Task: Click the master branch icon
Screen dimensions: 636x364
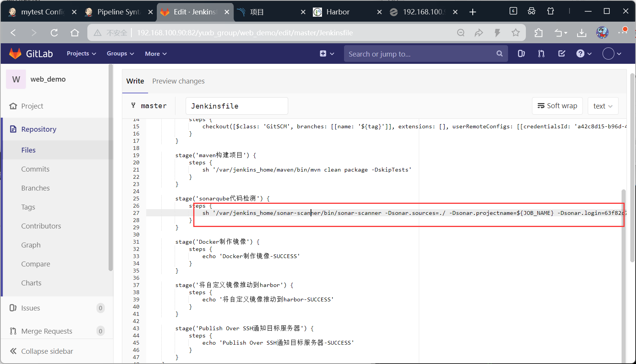Action: click(133, 106)
